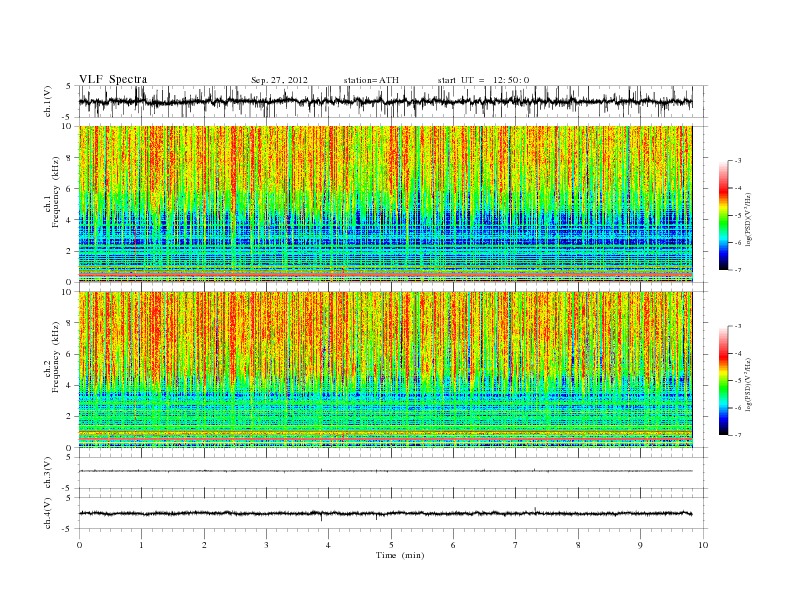Click the ch.3 flat waveform trace
The image size is (792, 612).
pyautogui.click(x=385, y=471)
